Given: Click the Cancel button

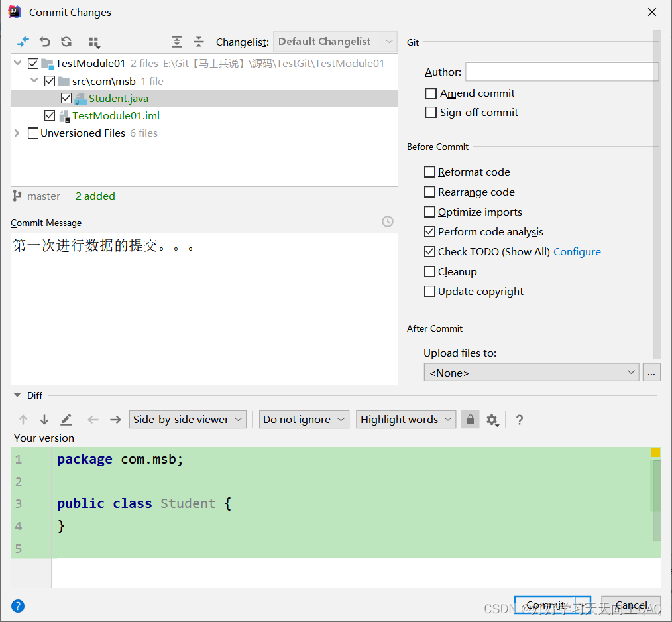Looking at the screenshot, I should click(x=631, y=605).
